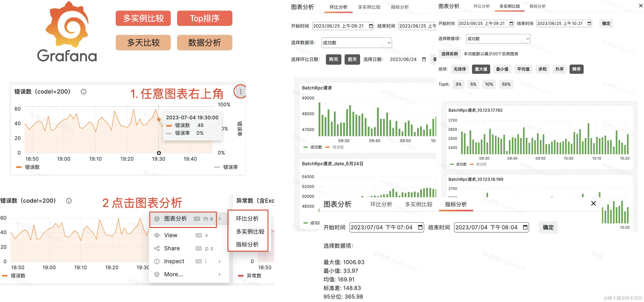This screenshot has height=302, width=644.
Task: Toggle the 最大值 sort option
Action: tap(480, 69)
